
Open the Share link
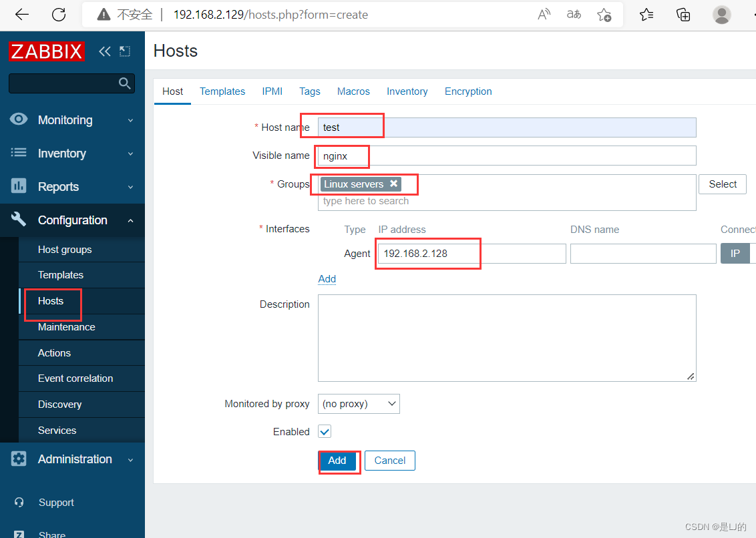(x=52, y=534)
